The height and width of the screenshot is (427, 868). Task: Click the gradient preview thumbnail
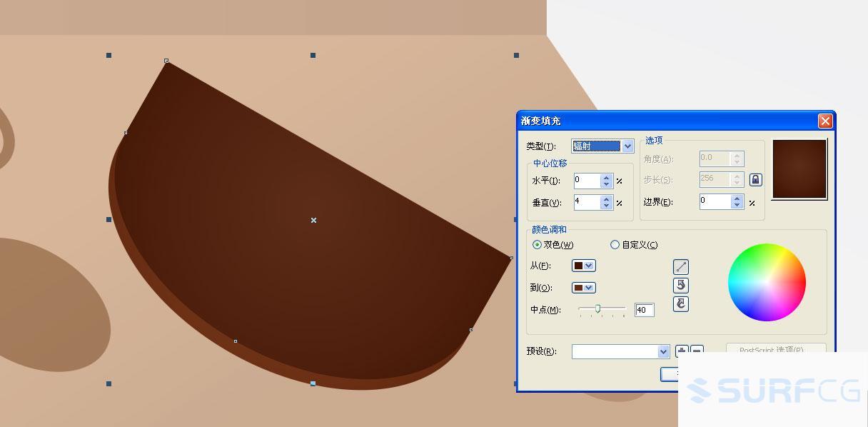click(799, 169)
